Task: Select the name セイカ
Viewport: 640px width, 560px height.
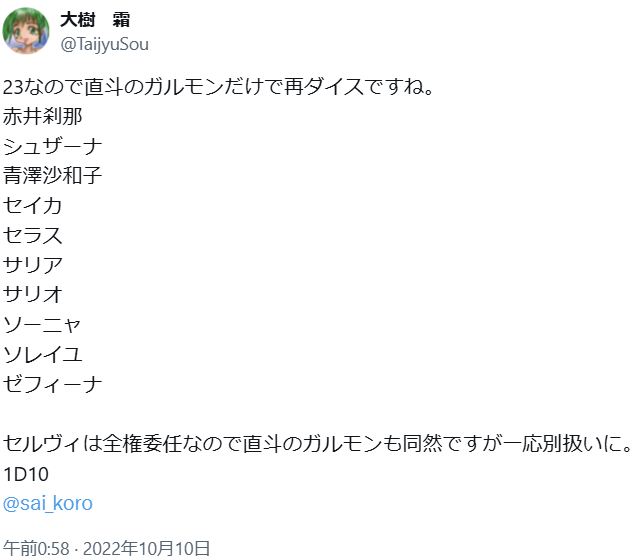Action: pyautogui.click(x=33, y=205)
